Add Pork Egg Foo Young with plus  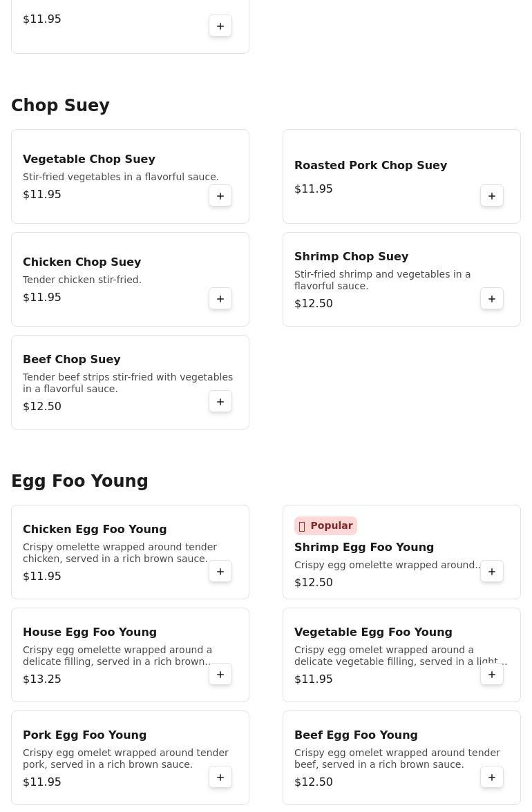click(x=220, y=777)
